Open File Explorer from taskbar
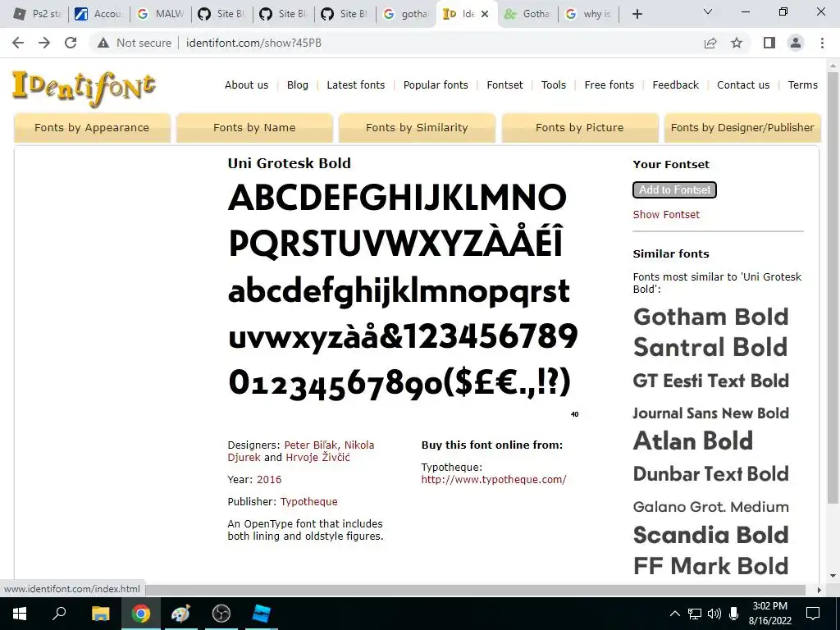Image resolution: width=840 pixels, height=630 pixels. pyautogui.click(x=100, y=613)
